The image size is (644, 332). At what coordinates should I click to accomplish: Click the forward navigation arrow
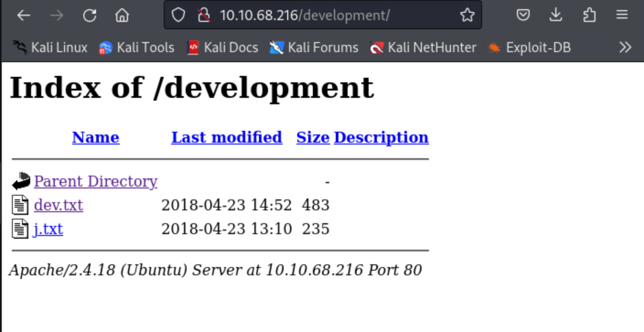(57, 16)
